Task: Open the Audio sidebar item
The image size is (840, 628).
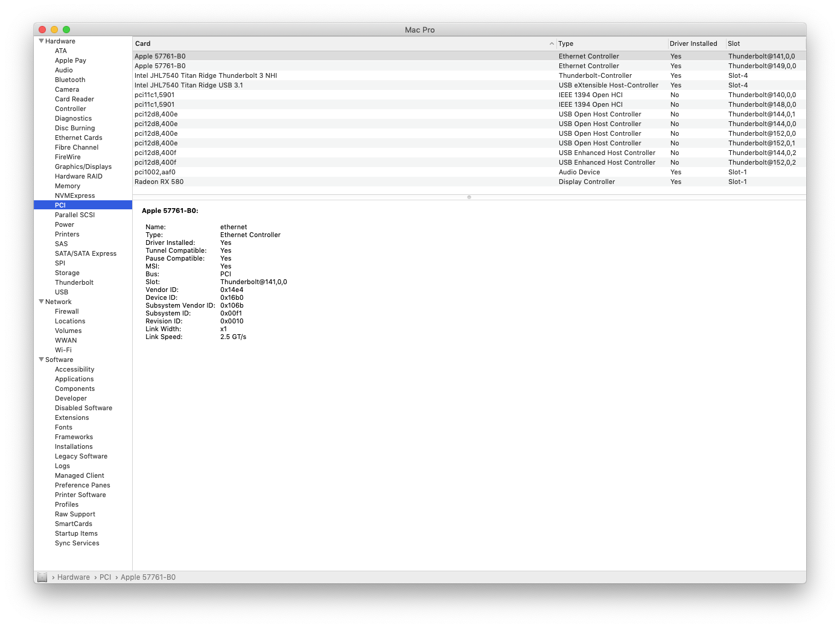Action: click(64, 70)
